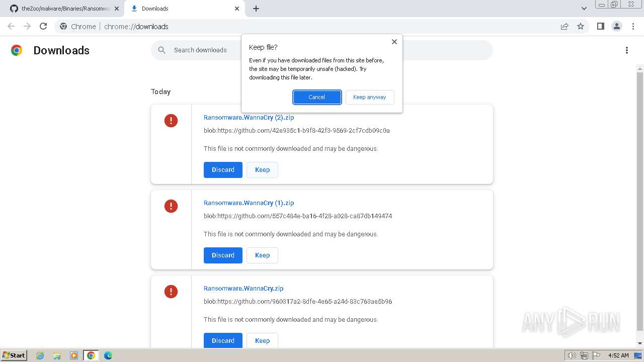
Task: Open Windows Explorer from the taskbar
Action: (57, 355)
